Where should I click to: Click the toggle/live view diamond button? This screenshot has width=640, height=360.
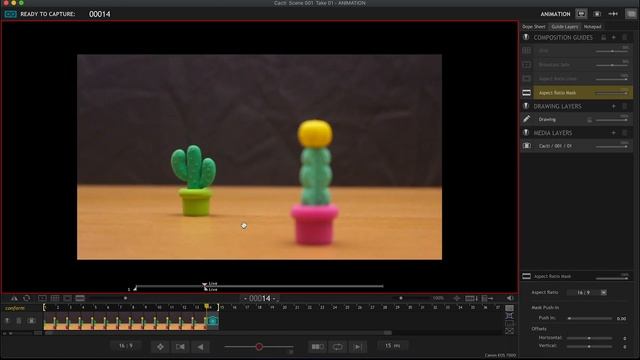160,347
